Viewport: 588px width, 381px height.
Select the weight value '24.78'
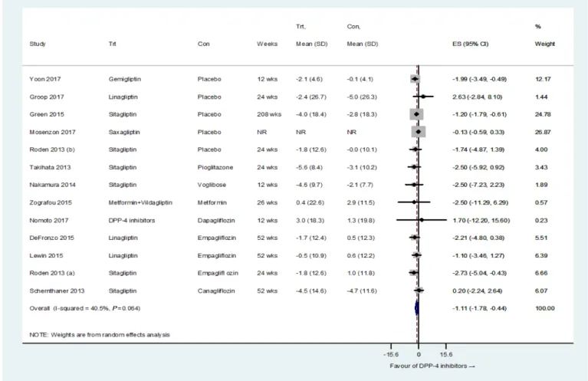pos(543,114)
